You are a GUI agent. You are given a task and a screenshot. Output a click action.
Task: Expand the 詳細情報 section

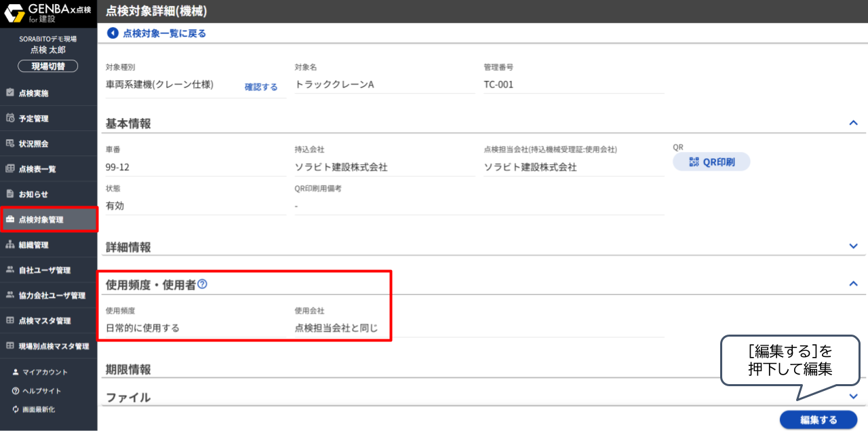point(853,246)
